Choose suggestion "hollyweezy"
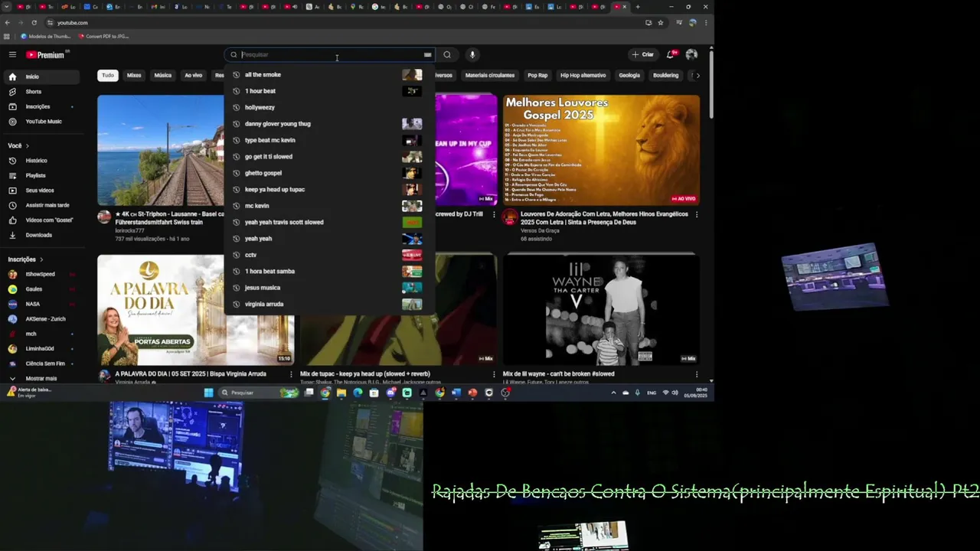This screenshot has height=551, width=980. click(329, 107)
